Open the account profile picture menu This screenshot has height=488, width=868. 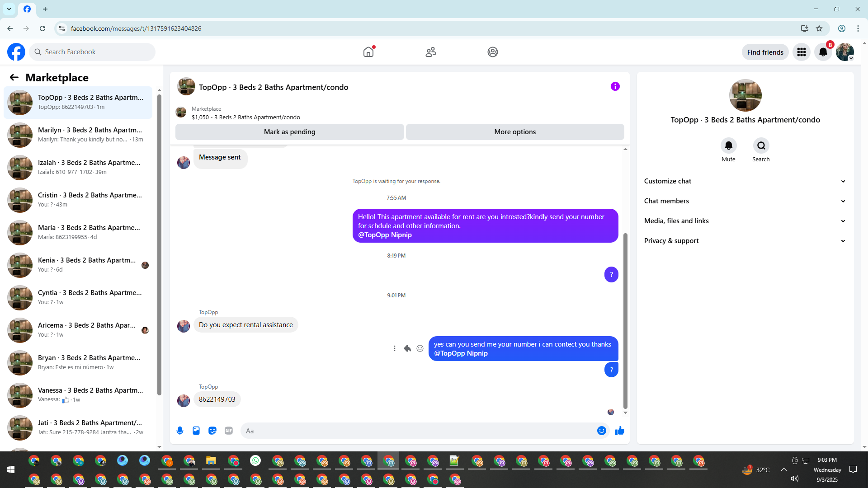(845, 52)
